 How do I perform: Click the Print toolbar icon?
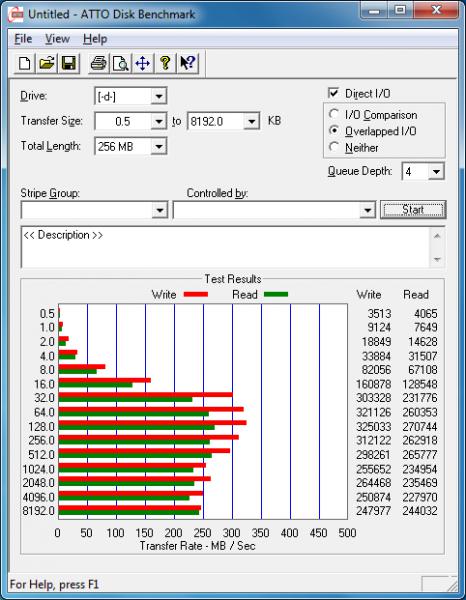(99, 63)
